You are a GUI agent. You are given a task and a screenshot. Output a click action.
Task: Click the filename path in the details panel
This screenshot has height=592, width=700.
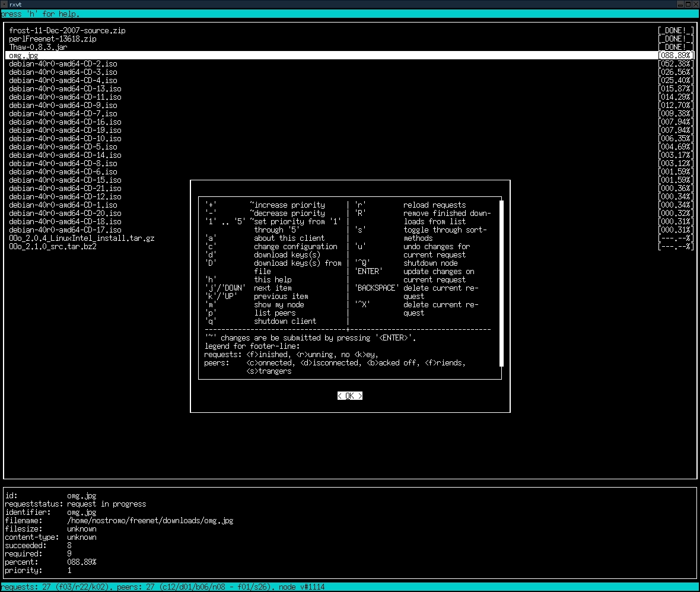[149, 520]
